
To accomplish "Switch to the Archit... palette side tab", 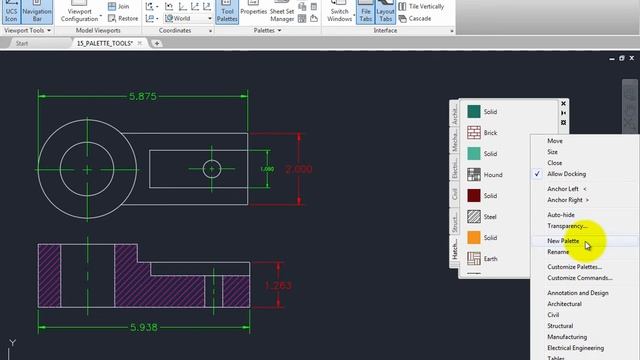I will 454,114.
